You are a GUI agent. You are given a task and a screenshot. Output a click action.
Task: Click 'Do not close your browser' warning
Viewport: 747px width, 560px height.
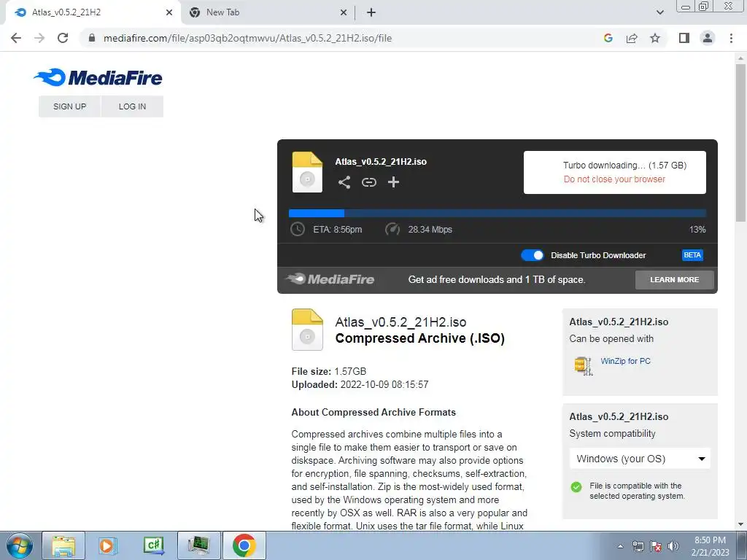tap(614, 179)
